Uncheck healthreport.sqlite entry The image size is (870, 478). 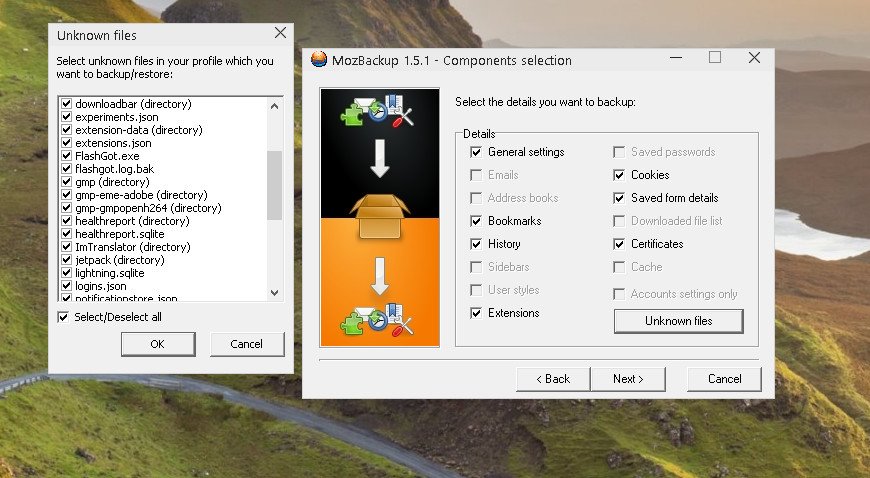tap(67, 234)
